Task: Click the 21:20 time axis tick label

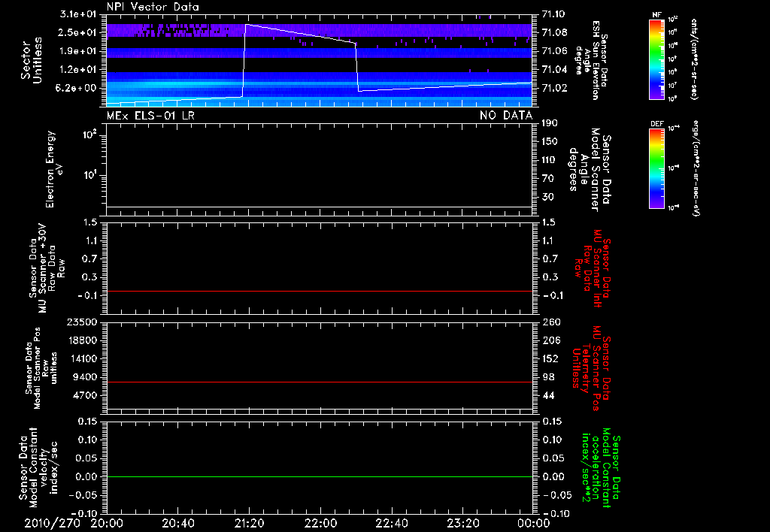Action: 249,523
